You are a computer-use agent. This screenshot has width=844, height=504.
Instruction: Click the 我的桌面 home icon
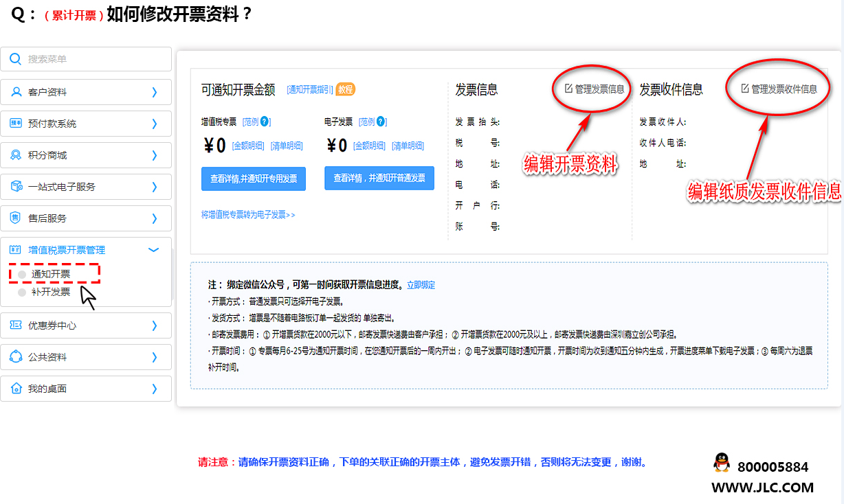tap(16, 389)
